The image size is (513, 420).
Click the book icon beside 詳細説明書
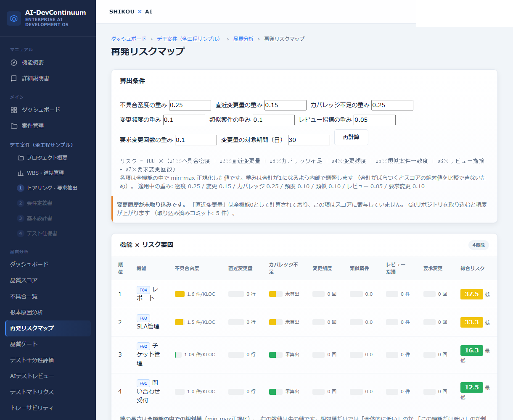(x=14, y=79)
